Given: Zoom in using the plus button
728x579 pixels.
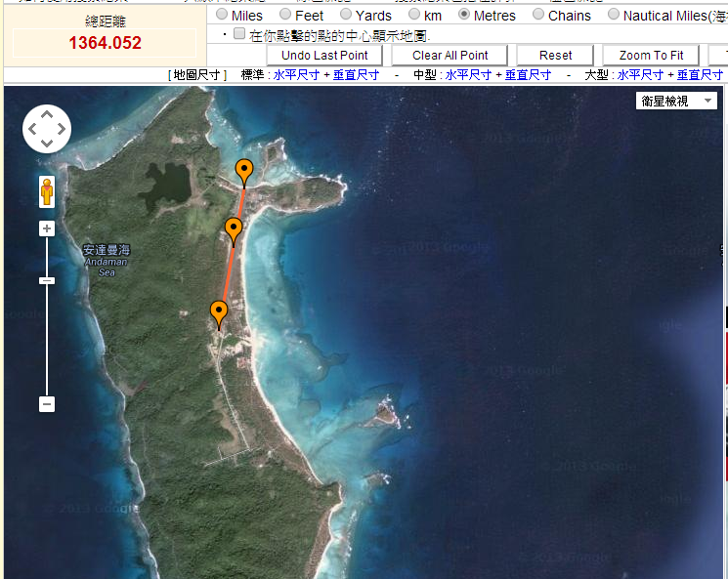Looking at the screenshot, I should [47, 228].
